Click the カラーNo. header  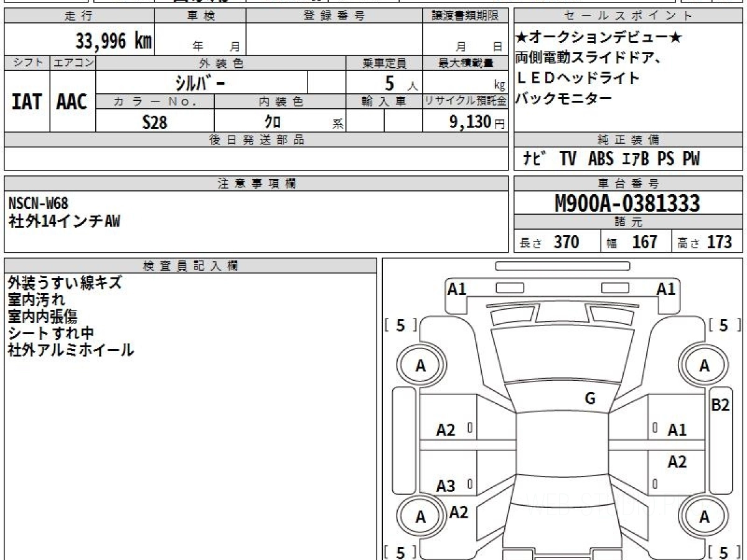(x=154, y=101)
